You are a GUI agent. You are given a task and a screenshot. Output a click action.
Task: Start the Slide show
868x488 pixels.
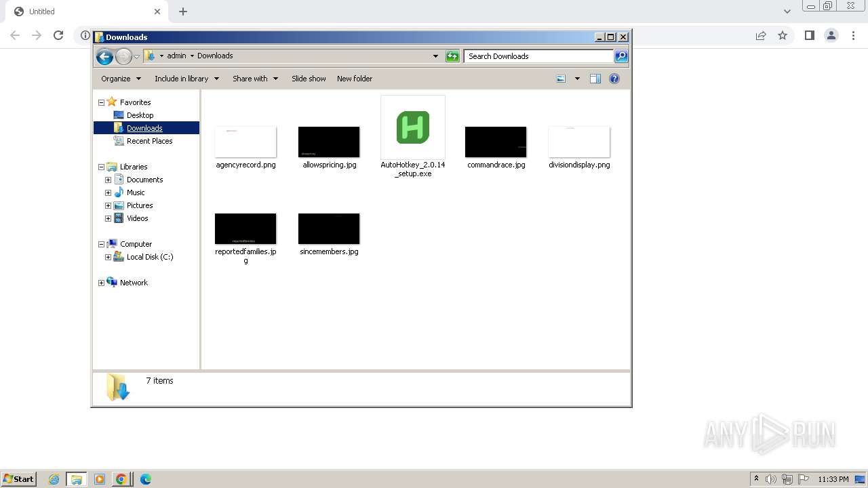click(x=309, y=79)
